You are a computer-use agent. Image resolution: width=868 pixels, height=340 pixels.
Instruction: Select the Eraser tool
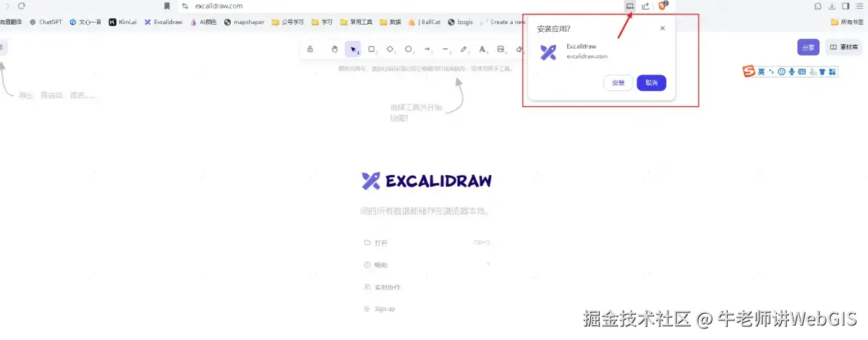[519, 49]
